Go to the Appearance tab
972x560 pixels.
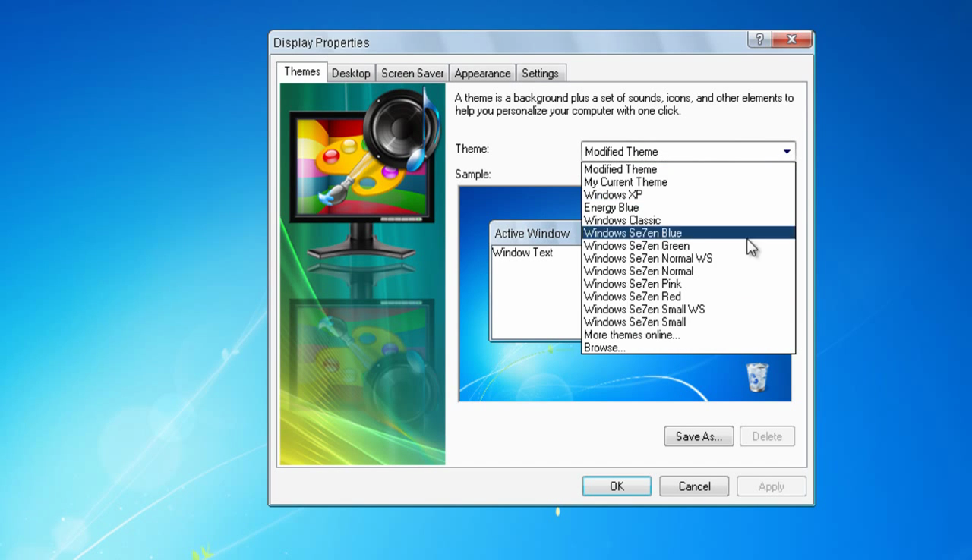[x=482, y=74]
